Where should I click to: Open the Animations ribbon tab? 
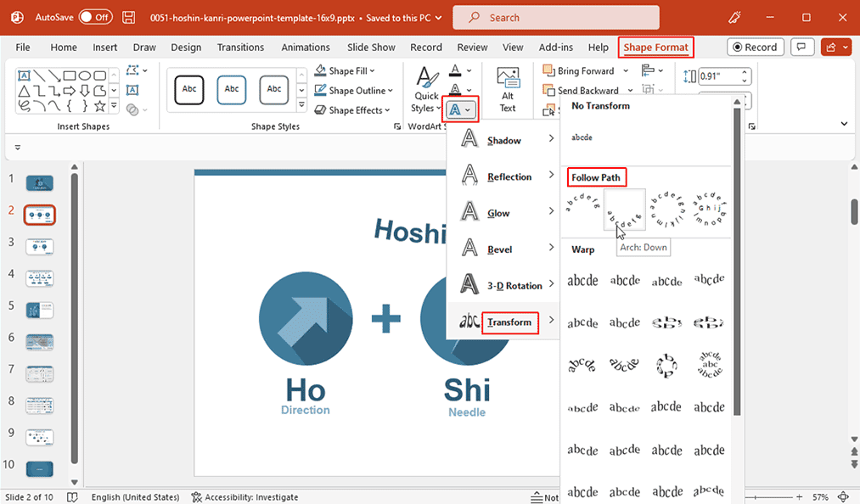tap(306, 47)
